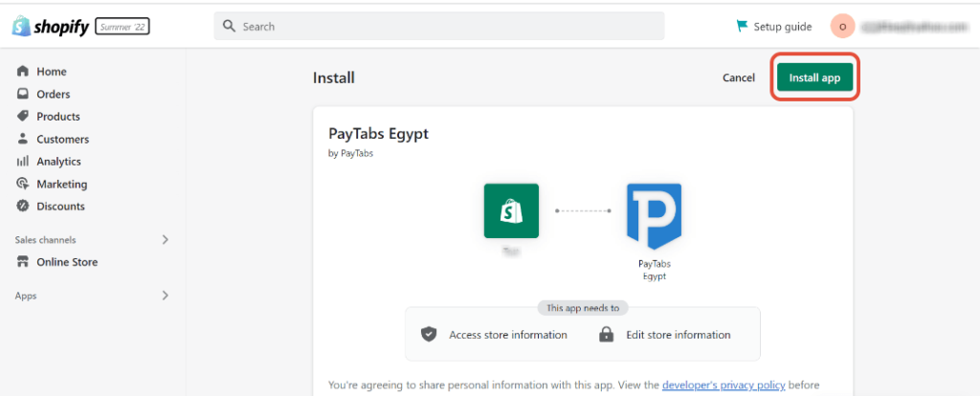
Task: Expand the Apps section chevron
Action: pos(165,296)
